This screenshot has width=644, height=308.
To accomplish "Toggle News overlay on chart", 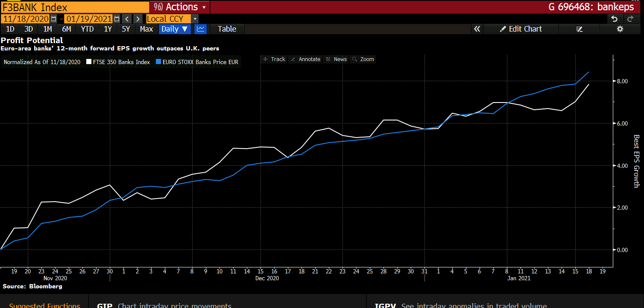I will [x=336, y=59].
